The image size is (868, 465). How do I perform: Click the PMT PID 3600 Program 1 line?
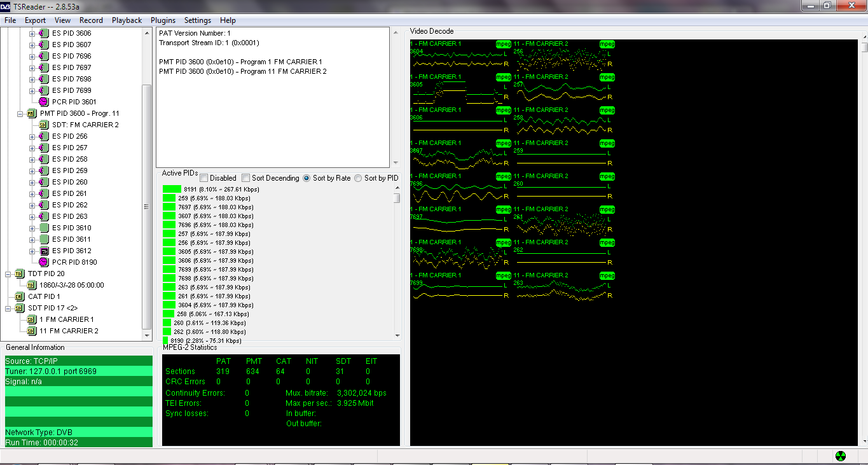point(240,62)
